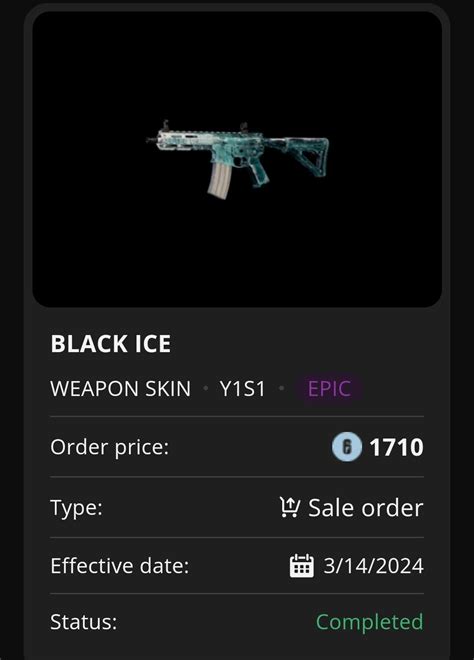Screen dimensions: 474x660
Task: Click the EPIC rarity tag
Action: click(x=329, y=389)
